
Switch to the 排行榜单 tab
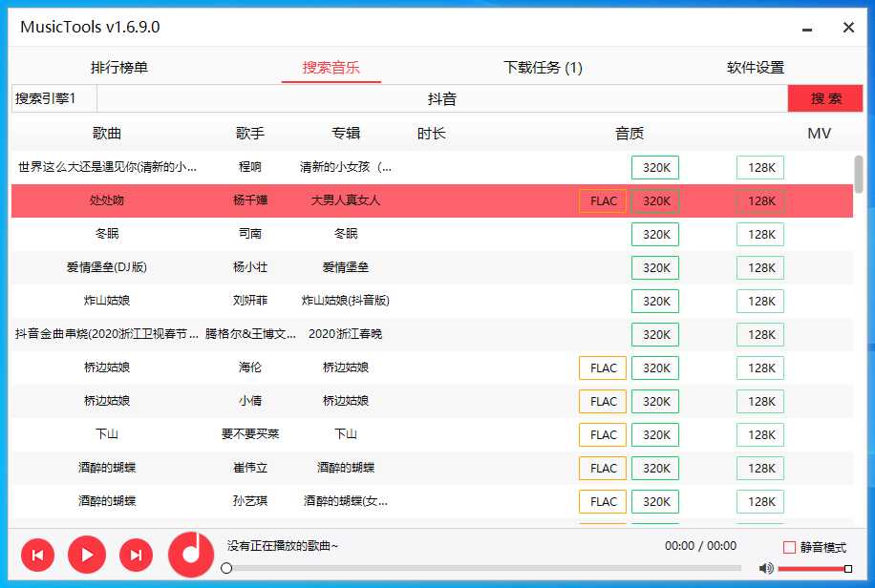click(x=118, y=68)
